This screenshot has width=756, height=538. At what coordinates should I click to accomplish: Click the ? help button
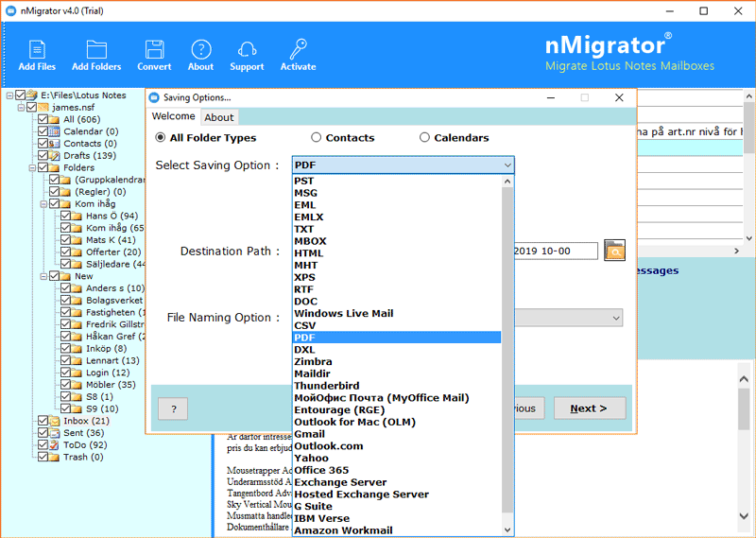tap(173, 409)
